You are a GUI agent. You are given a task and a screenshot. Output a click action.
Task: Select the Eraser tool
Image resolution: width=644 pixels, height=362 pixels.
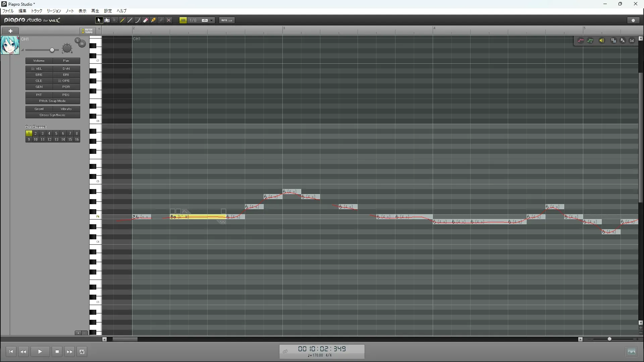[x=146, y=20]
